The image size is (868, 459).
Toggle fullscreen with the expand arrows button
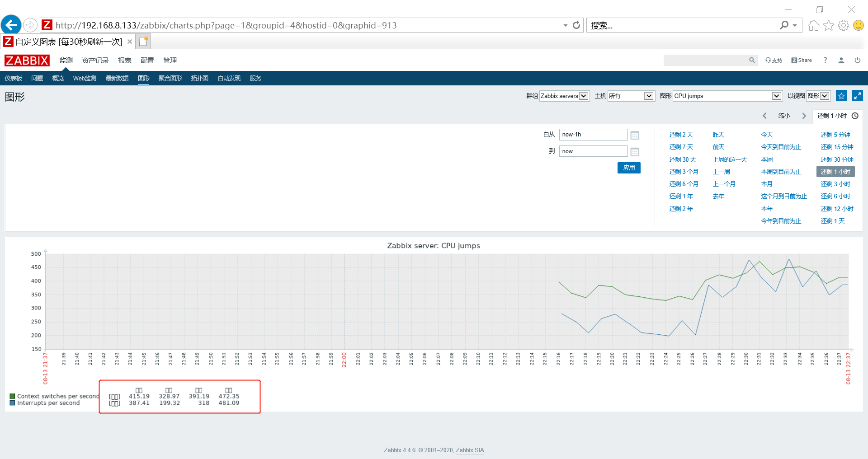click(x=857, y=96)
